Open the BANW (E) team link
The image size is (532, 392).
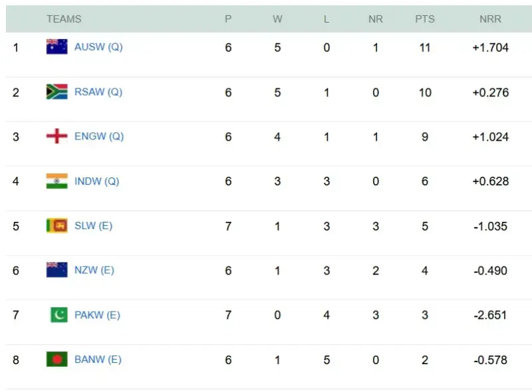pyautogui.click(x=98, y=359)
